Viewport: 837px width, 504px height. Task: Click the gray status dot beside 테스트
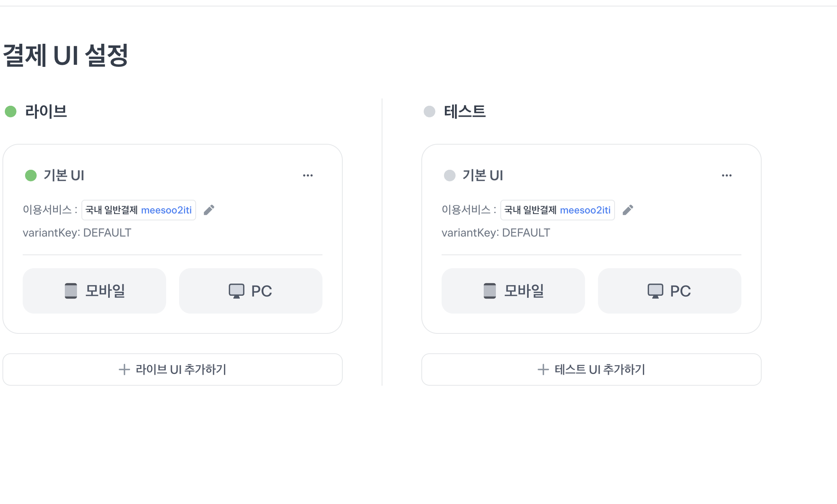coord(429,111)
